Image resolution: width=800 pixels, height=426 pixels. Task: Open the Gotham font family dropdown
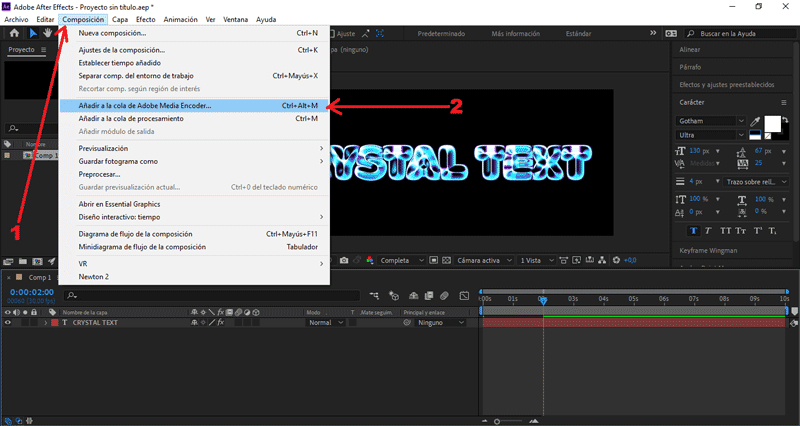pos(711,121)
